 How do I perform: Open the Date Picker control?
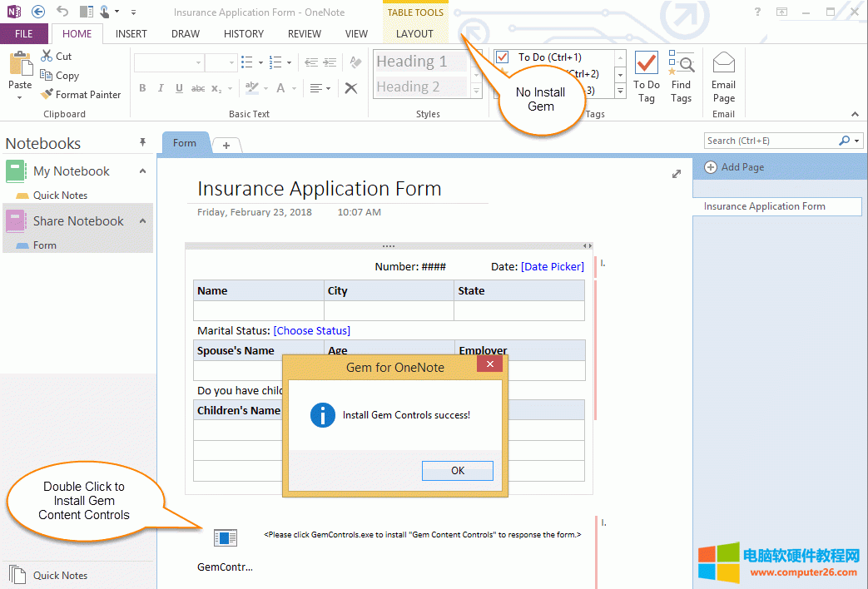point(553,267)
